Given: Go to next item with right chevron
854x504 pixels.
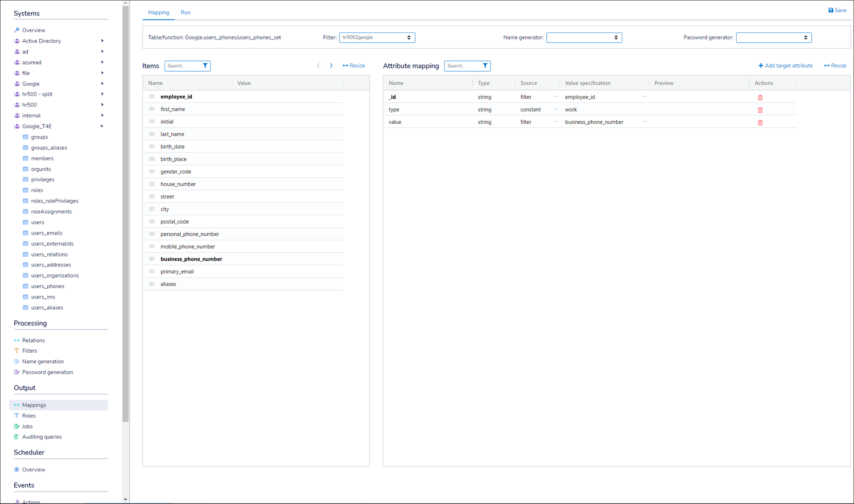Looking at the screenshot, I should 331,66.
